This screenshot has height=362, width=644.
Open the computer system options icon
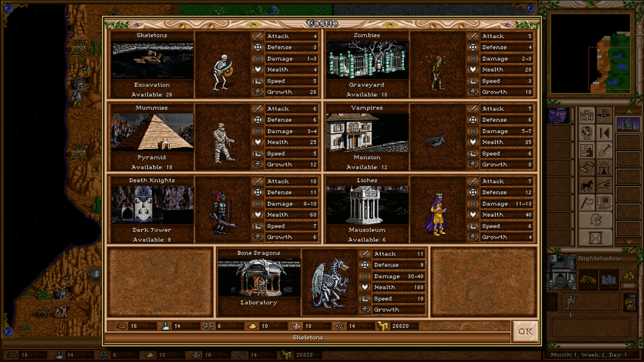[x=604, y=203]
